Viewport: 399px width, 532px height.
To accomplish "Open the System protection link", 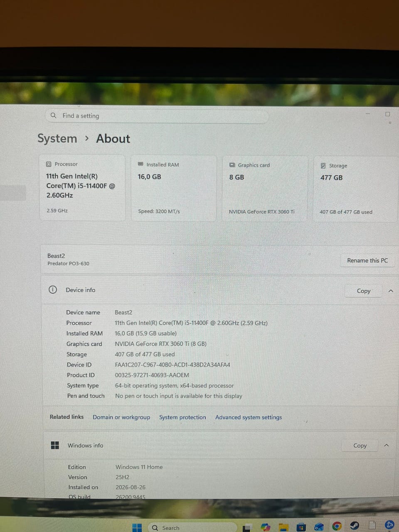I will coord(182,417).
